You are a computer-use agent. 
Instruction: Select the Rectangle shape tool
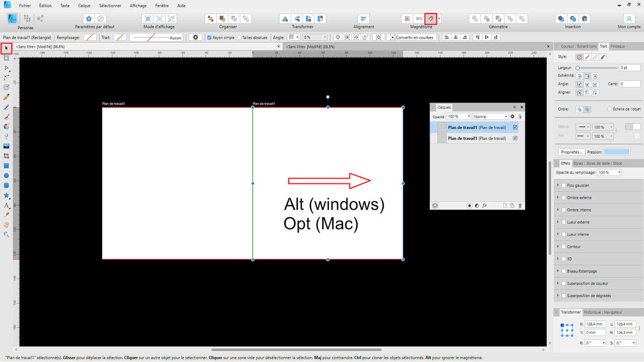7,165
